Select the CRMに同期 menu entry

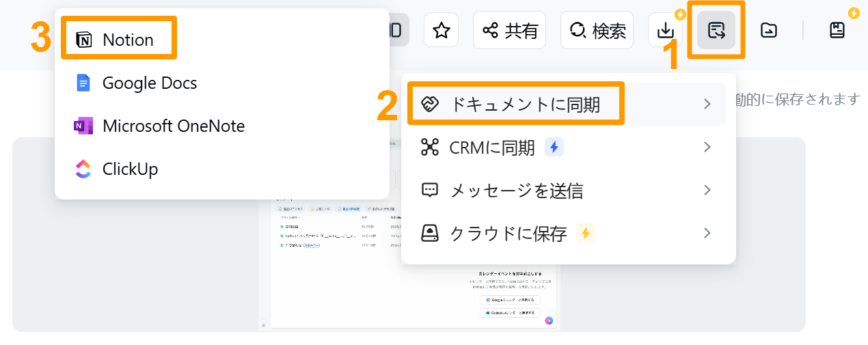568,147
